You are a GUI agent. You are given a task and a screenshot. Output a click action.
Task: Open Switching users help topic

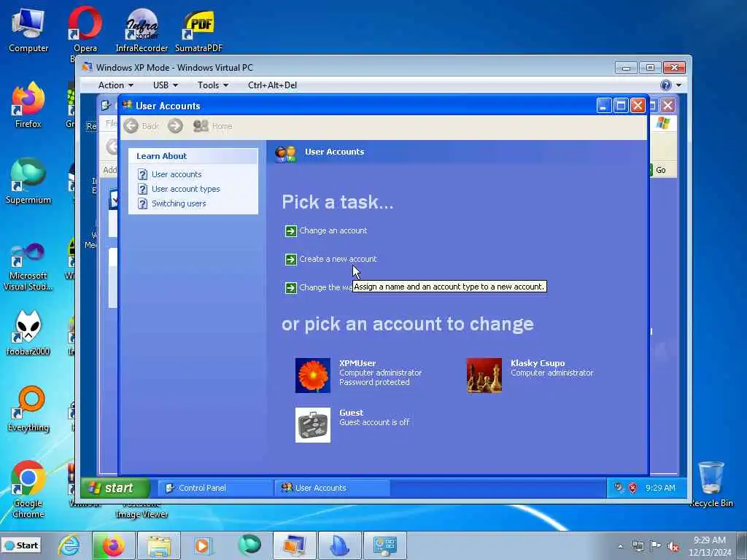pyautogui.click(x=179, y=203)
